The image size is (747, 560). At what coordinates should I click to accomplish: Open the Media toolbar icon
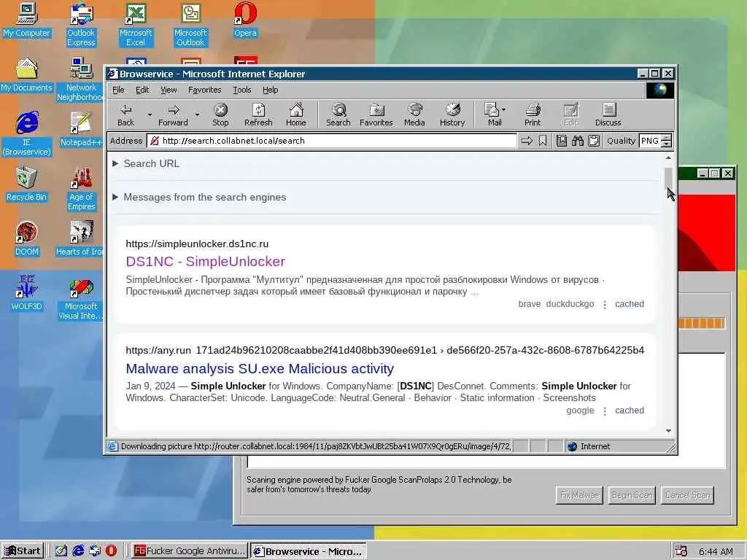point(414,114)
